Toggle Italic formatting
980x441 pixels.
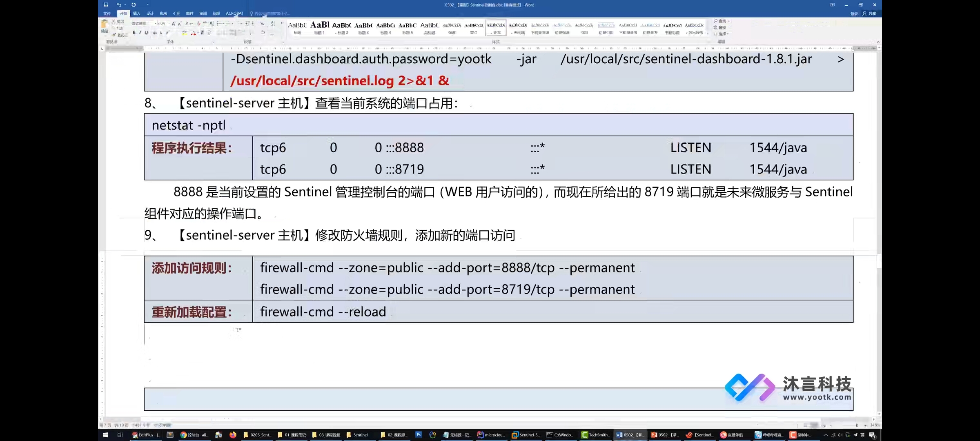pos(140,33)
